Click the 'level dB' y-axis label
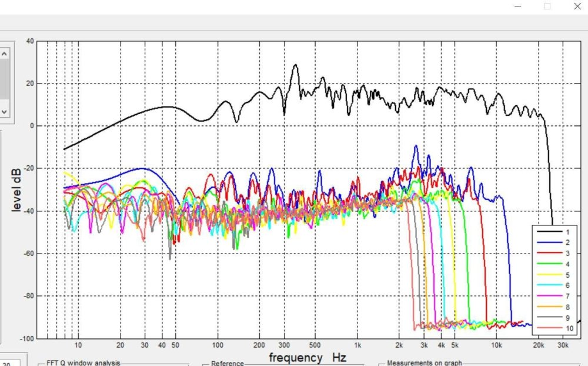This screenshot has width=588, height=366. tap(17, 189)
